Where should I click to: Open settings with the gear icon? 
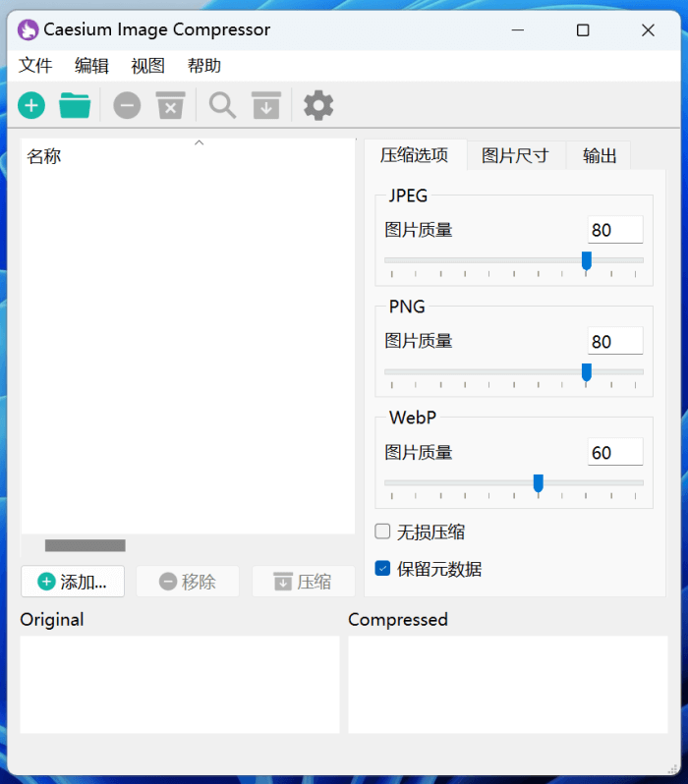pos(318,105)
